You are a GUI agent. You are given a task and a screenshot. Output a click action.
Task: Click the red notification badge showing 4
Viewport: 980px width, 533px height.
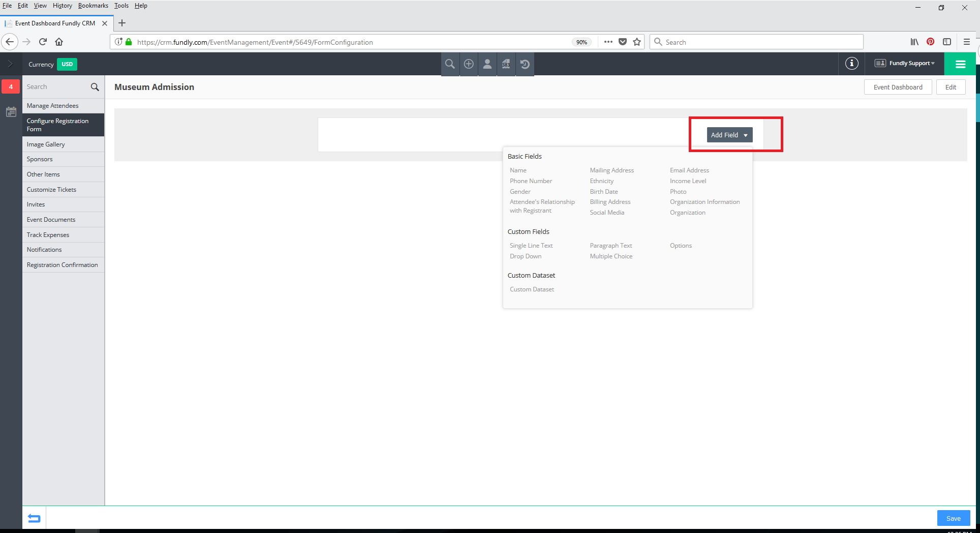(11, 86)
